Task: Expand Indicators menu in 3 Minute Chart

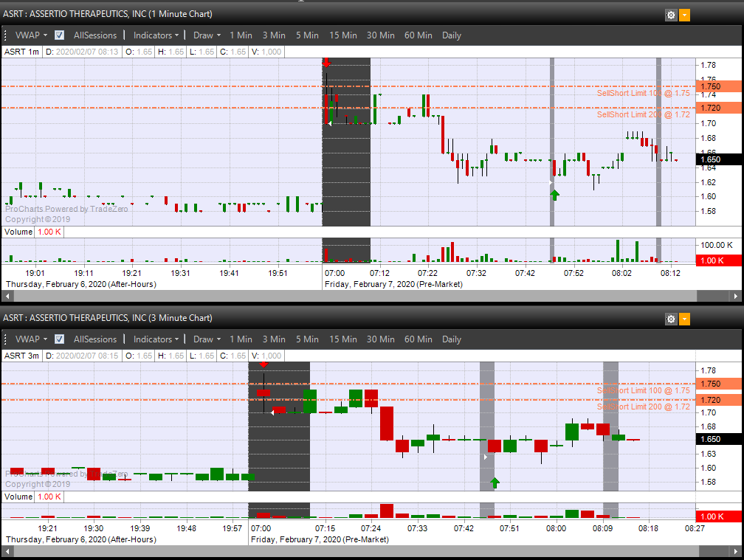Action: (156, 339)
